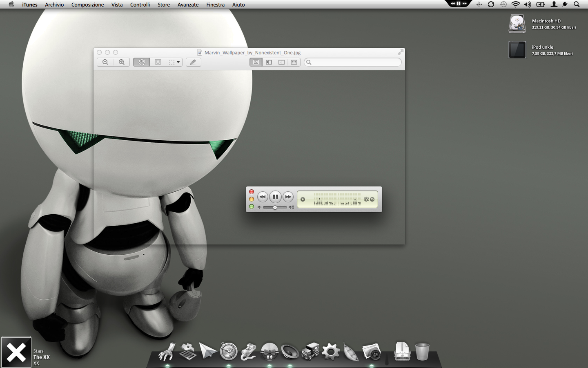Open the Store menu

coord(164,4)
